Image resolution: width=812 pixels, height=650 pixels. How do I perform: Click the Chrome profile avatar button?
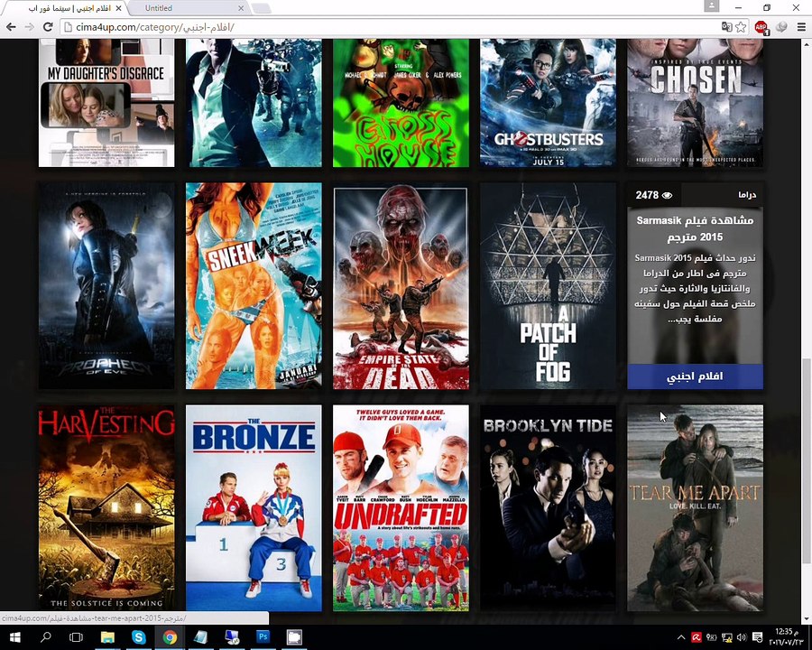pyautogui.click(x=712, y=6)
